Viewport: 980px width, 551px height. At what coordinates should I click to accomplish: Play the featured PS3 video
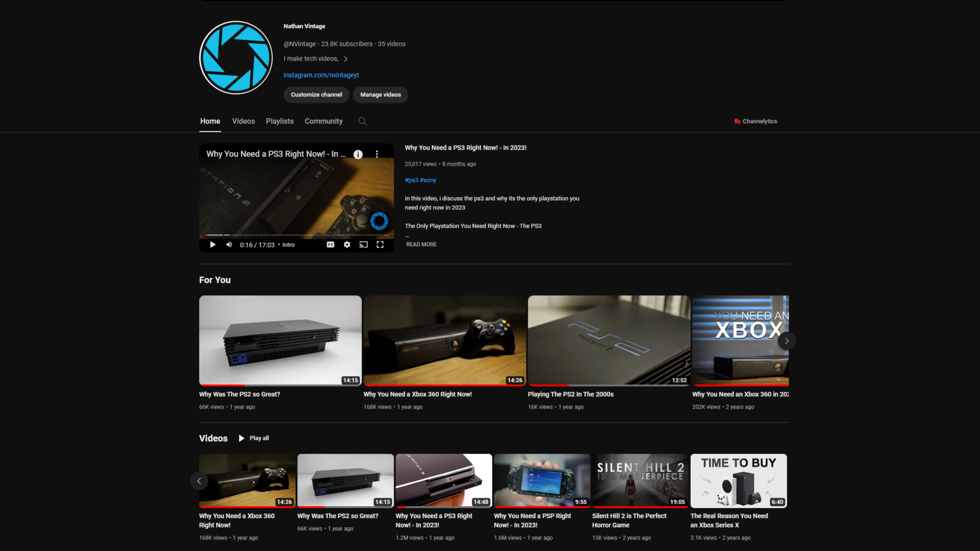(x=213, y=245)
